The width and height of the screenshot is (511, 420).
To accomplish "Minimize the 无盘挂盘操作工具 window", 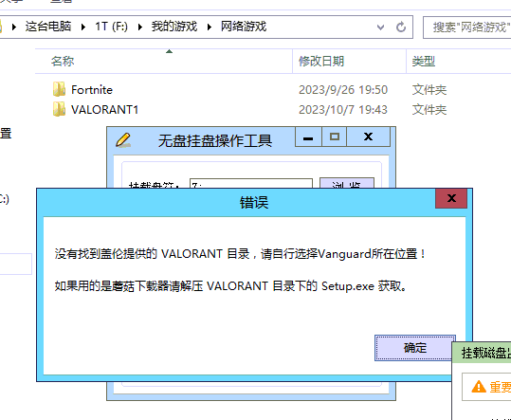I will pyautogui.click(x=308, y=137).
